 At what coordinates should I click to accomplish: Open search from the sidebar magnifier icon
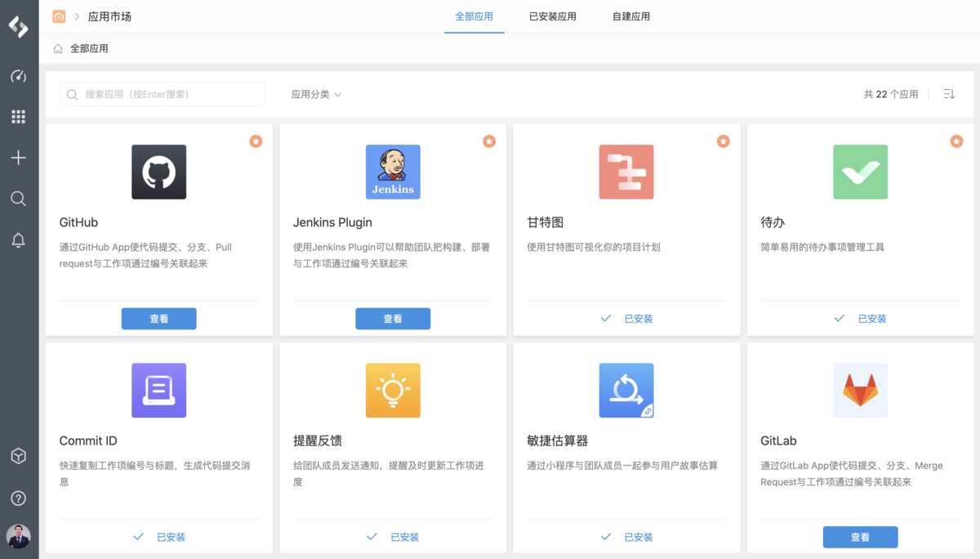[18, 198]
